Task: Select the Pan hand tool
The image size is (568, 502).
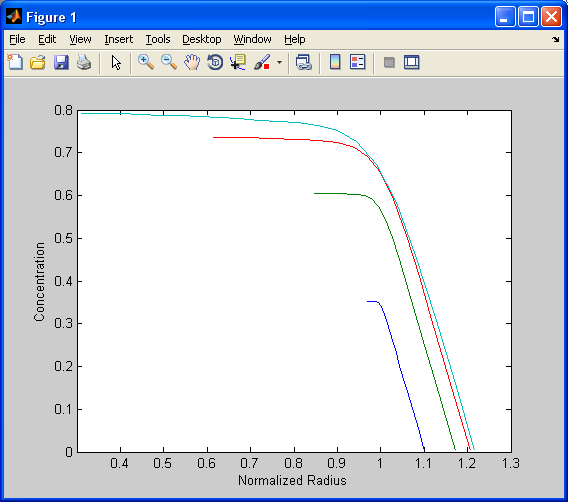Action: pos(192,62)
